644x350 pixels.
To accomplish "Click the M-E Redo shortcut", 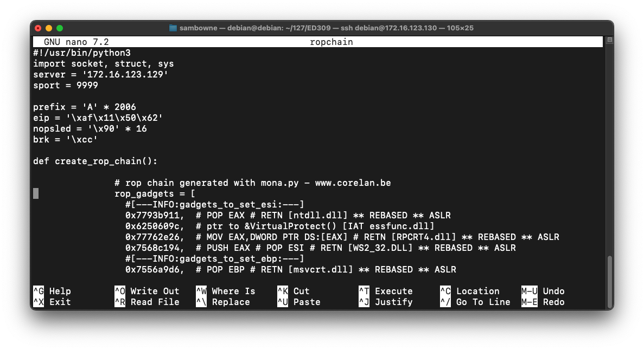I will 543,302.
